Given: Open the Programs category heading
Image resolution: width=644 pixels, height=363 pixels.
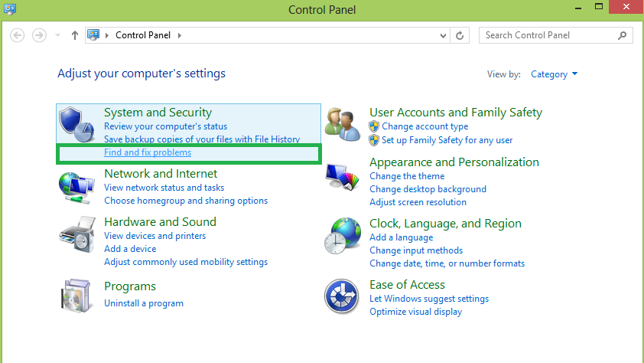Looking at the screenshot, I should [130, 286].
